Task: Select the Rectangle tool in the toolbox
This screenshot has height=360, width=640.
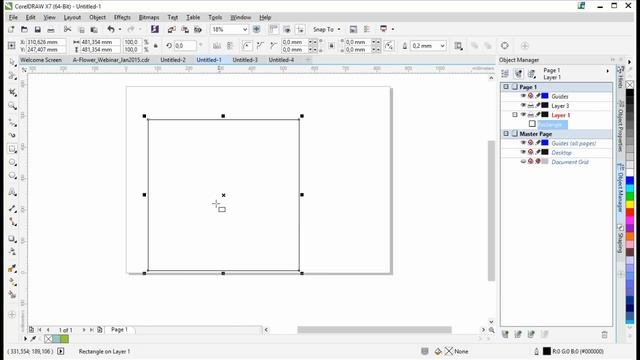Action: pos(12,149)
